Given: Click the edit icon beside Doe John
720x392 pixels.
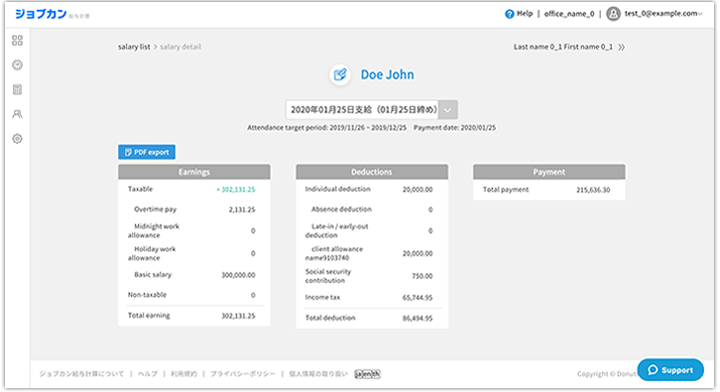Looking at the screenshot, I should tap(340, 74).
